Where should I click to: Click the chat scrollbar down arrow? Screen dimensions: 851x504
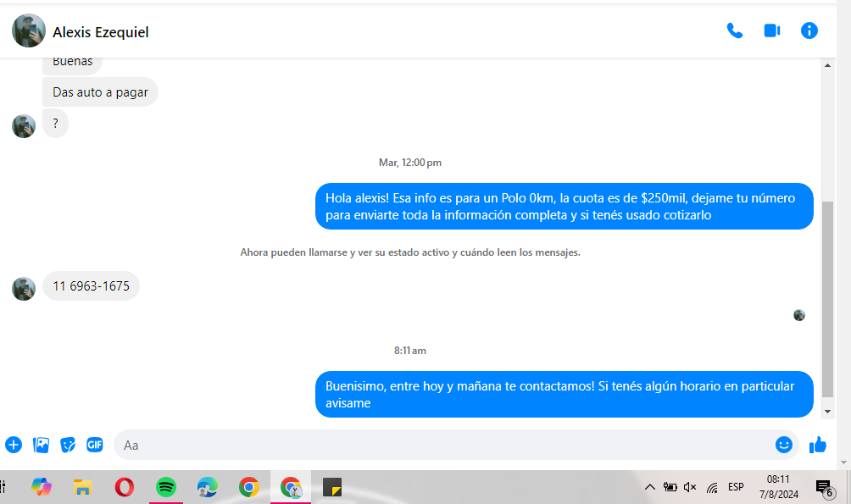coord(827,411)
